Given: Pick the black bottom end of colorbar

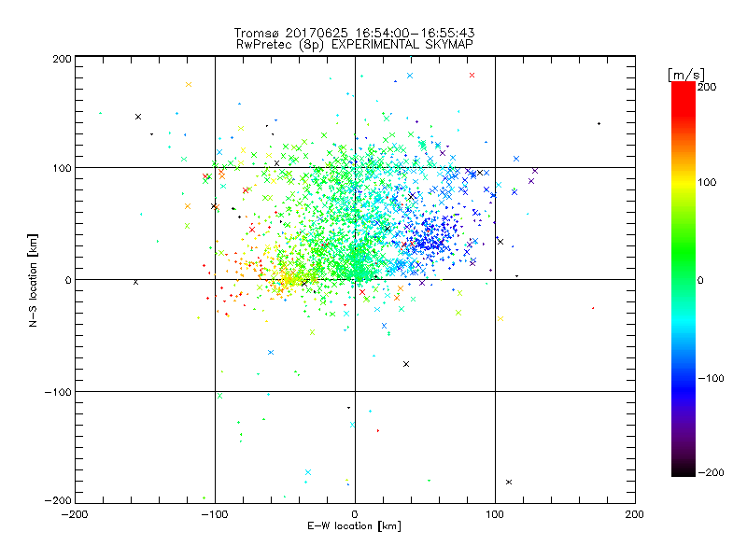Looking at the screenshot, I should 684,472.
